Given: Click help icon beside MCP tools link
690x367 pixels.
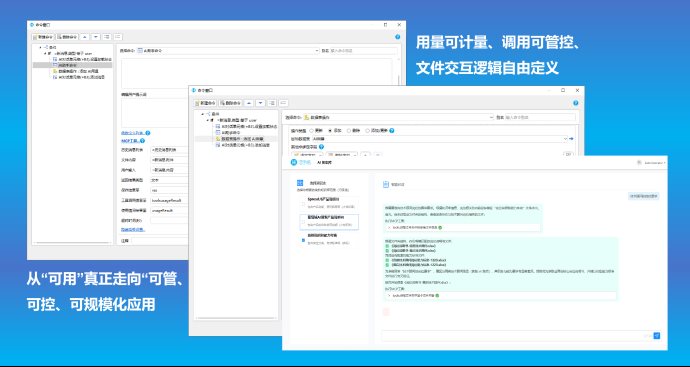Looking at the screenshot, I should point(142,141).
